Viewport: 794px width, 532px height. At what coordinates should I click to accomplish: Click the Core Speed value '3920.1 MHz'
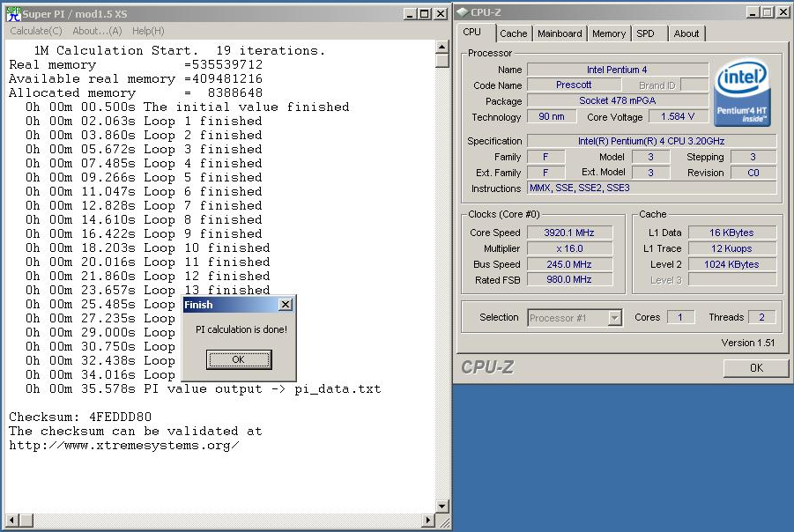(569, 233)
